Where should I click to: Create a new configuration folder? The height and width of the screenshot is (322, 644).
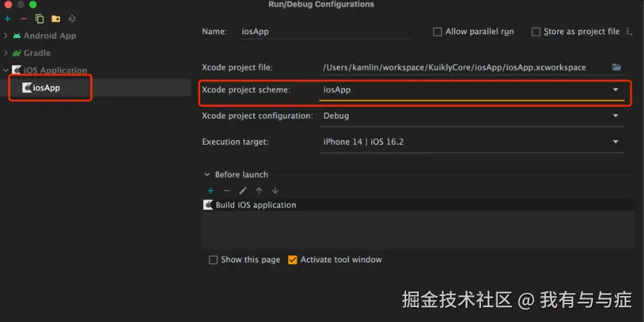(x=56, y=19)
